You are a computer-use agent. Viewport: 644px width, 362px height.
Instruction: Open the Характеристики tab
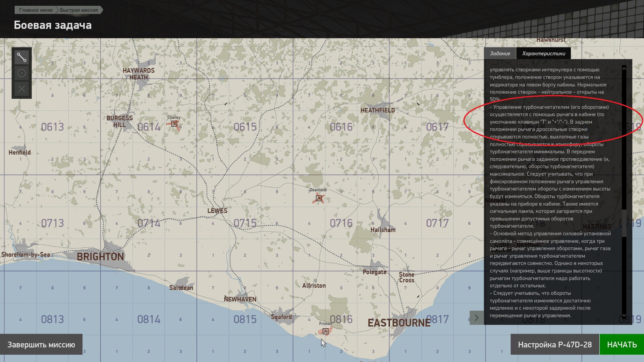pos(543,53)
